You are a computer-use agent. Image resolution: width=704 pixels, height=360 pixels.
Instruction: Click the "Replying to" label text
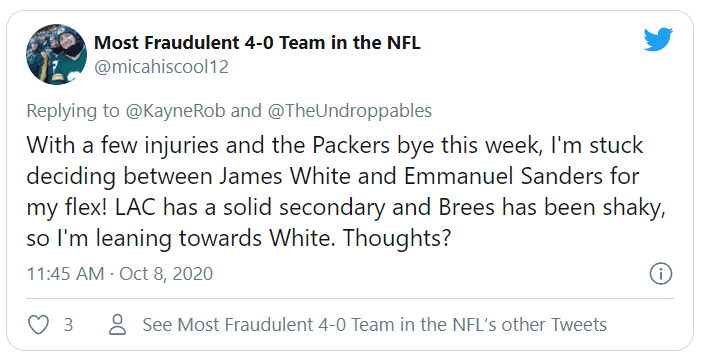[x=73, y=112]
